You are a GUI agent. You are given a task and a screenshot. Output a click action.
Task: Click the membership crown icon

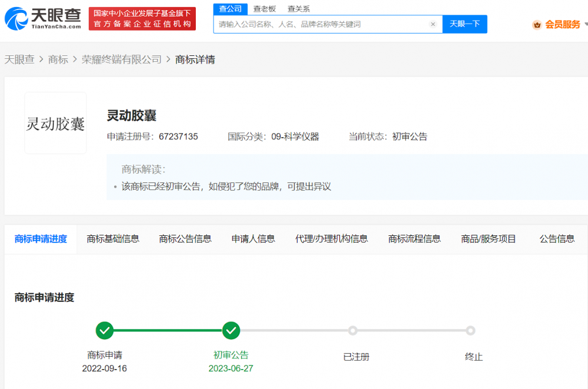pyautogui.click(x=537, y=25)
